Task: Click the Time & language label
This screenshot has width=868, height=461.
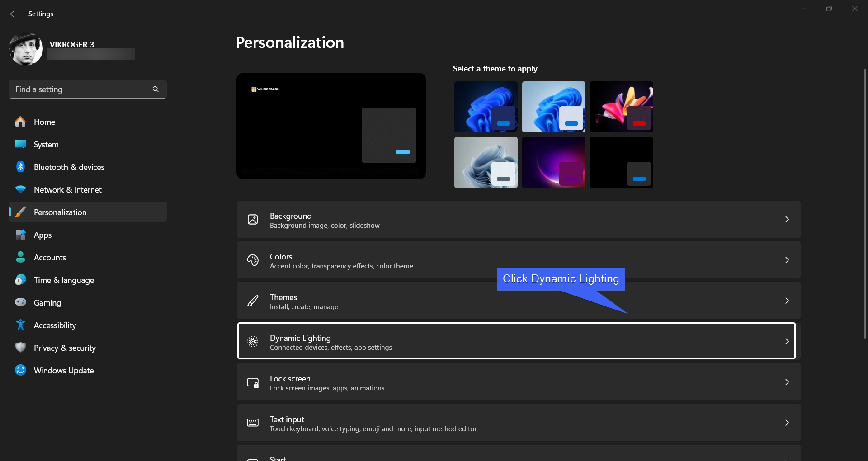Action: tap(64, 280)
